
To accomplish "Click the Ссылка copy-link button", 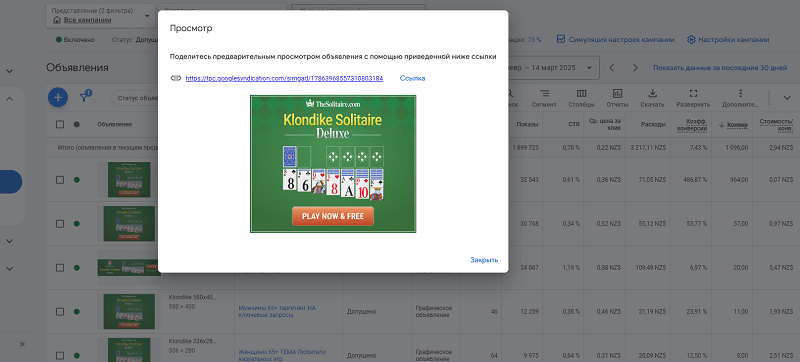I will pos(412,78).
